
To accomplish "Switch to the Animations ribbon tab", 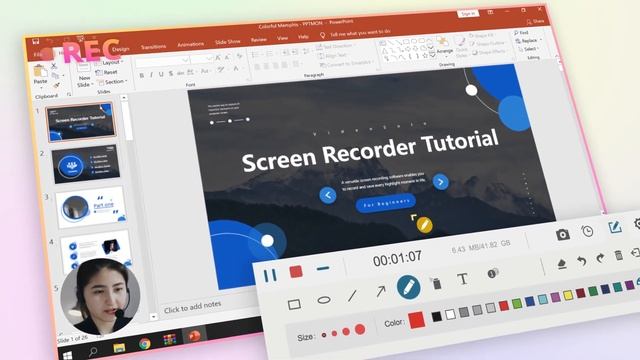I will tap(190, 44).
